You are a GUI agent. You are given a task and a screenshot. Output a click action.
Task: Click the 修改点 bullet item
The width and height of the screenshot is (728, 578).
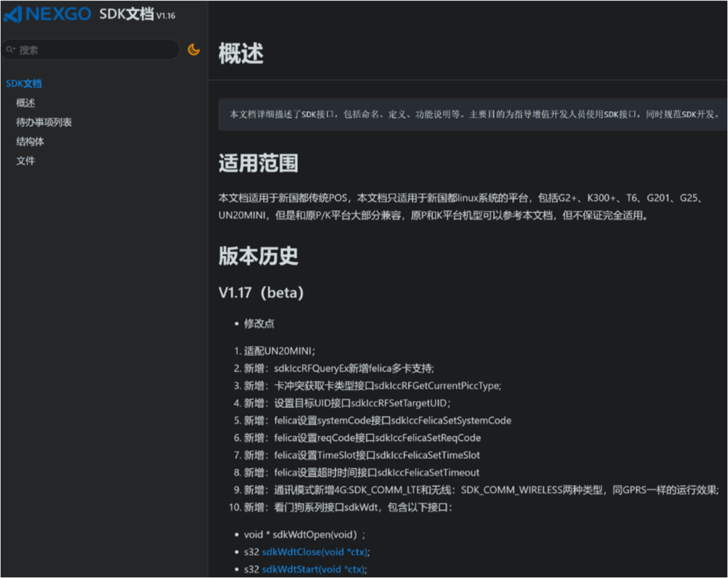click(259, 323)
